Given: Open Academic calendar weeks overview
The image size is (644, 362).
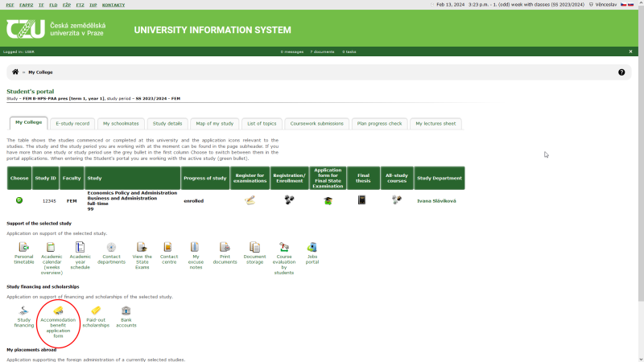Looking at the screenshot, I should point(51,247).
